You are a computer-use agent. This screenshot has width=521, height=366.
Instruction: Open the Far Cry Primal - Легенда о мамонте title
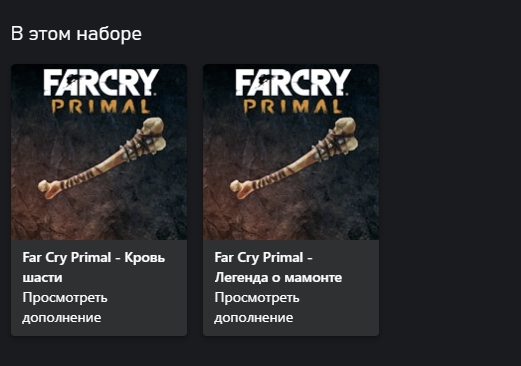pyautogui.click(x=278, y=267)
